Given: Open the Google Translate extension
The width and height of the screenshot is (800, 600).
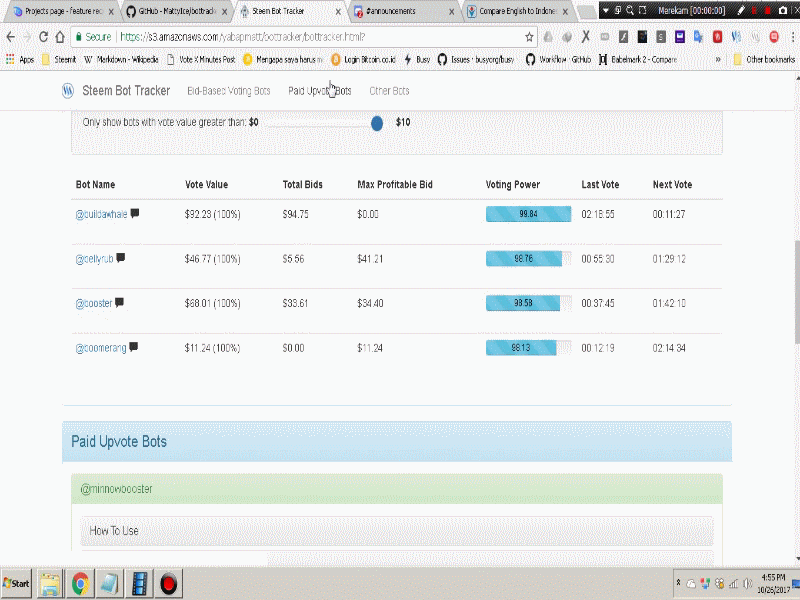Looking at the screenshot, I should (698, 37).
